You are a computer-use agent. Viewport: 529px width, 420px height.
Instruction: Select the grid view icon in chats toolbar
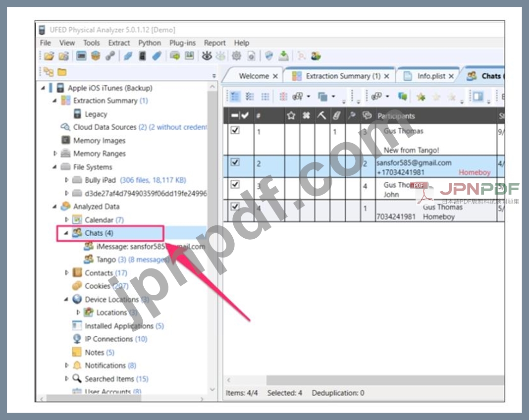265,97
